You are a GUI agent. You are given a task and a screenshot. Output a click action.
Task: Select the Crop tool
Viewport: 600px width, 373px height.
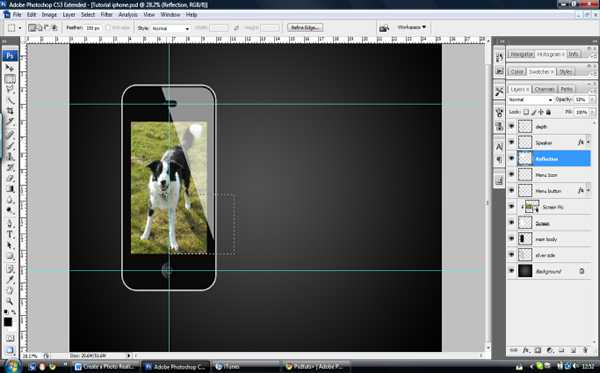[10, 111]
